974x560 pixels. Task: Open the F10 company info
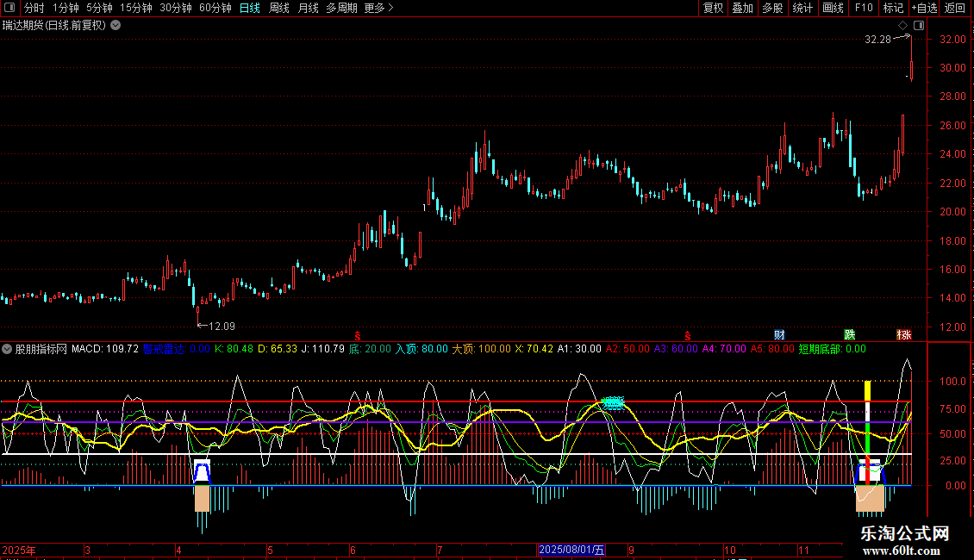[862, 9]
